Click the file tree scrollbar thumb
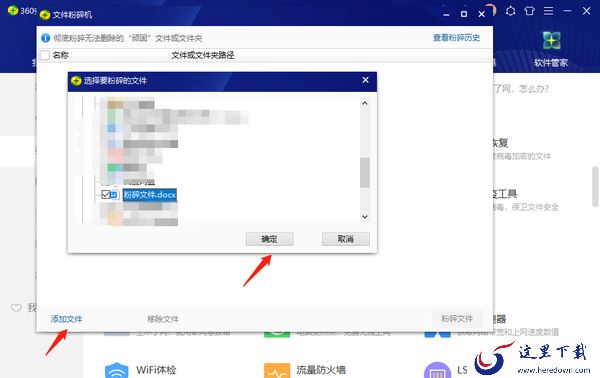 point(365,173)
